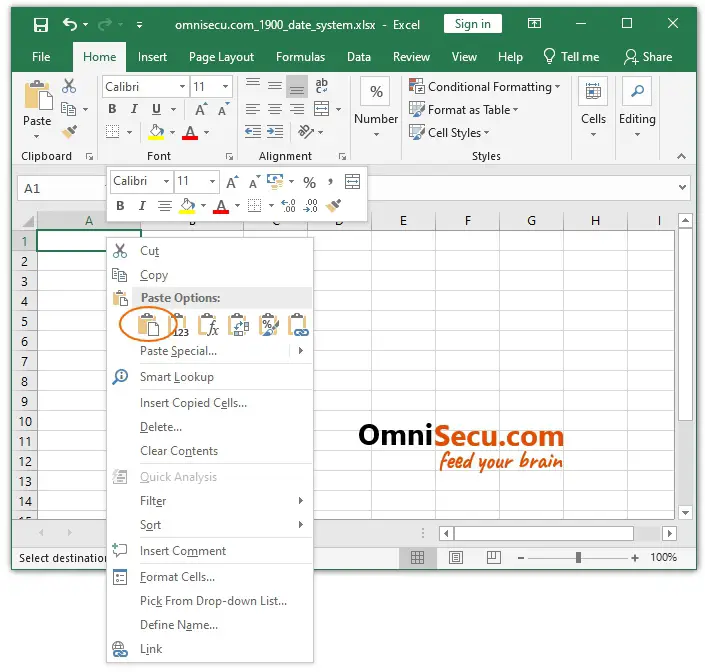Click the Orientation text angle icon
The width and height of the screenshot is (705, 672).
306,132
